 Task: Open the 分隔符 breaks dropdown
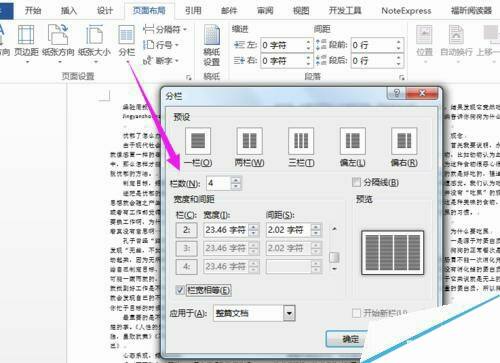pos(165,29)
